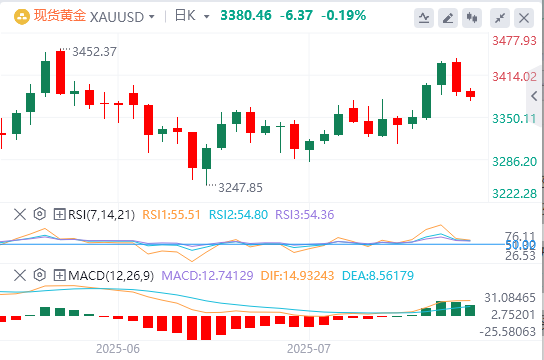Expand the MACD panel plus box

click(59, 275)
